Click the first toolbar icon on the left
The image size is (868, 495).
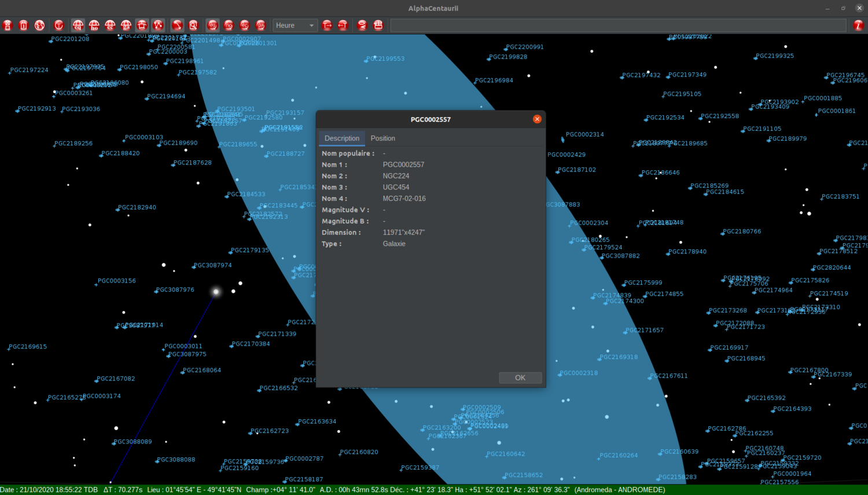pos(8,25)
